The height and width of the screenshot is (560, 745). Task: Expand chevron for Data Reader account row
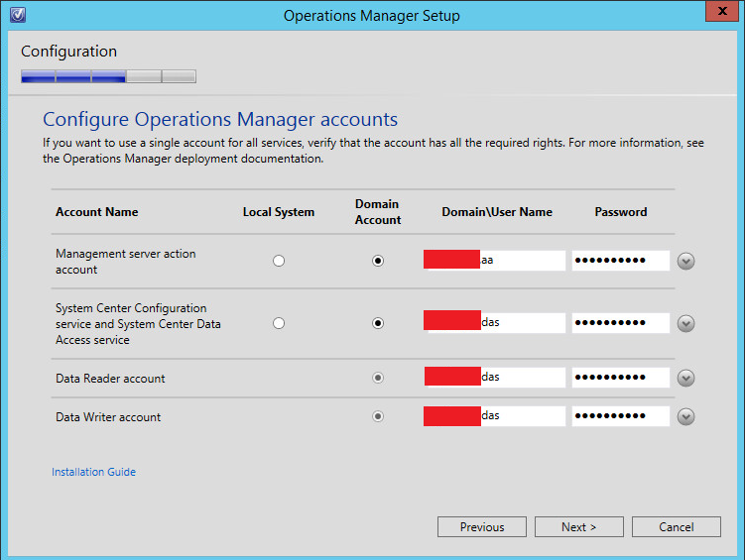pos(685,378)
